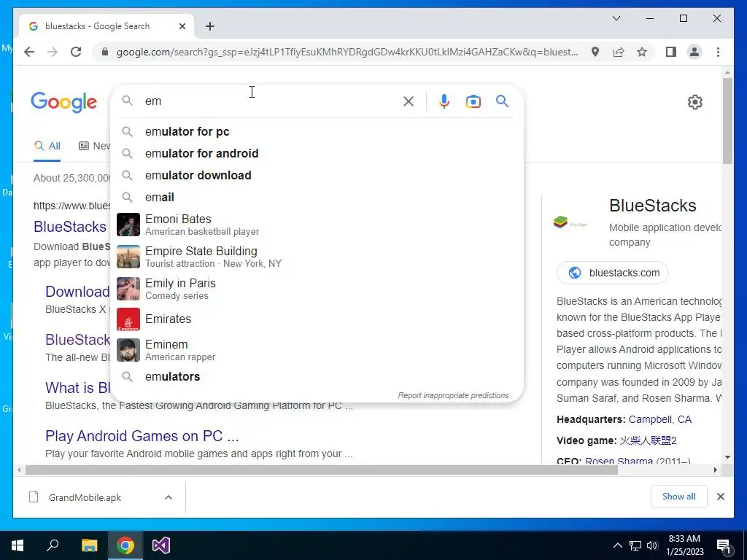Viewport: 747px width, 560px height.
Task: Click the location pin icon in address bar
Action: (595, 52)
